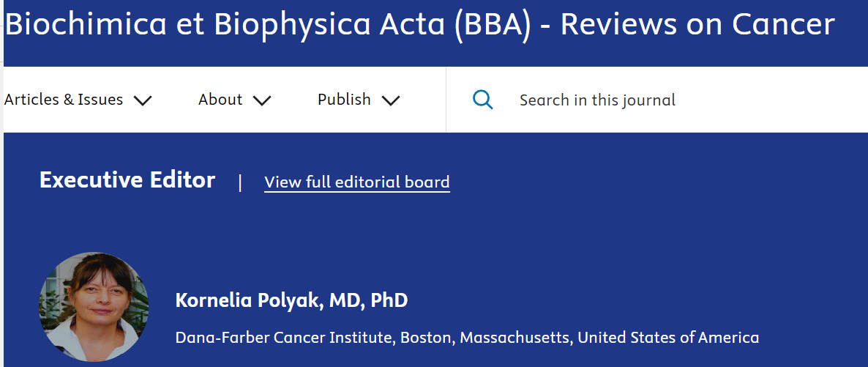
Task: Click the Kornelia Polyak, MD, PhD name
Action: [291, 300]
